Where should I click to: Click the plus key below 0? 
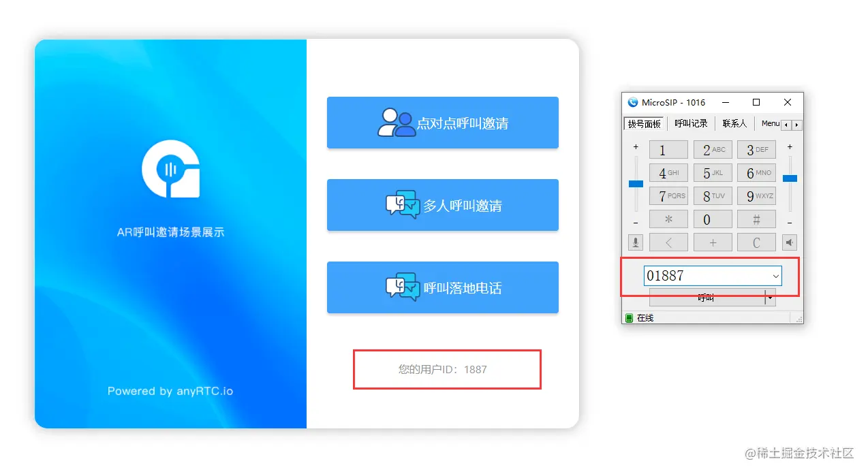pos(713,242)
